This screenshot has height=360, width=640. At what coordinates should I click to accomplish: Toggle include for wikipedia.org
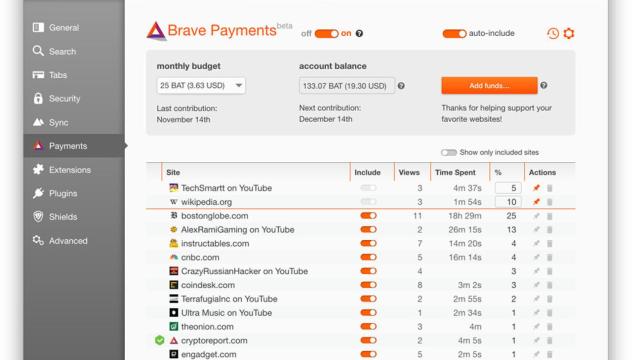368,202
